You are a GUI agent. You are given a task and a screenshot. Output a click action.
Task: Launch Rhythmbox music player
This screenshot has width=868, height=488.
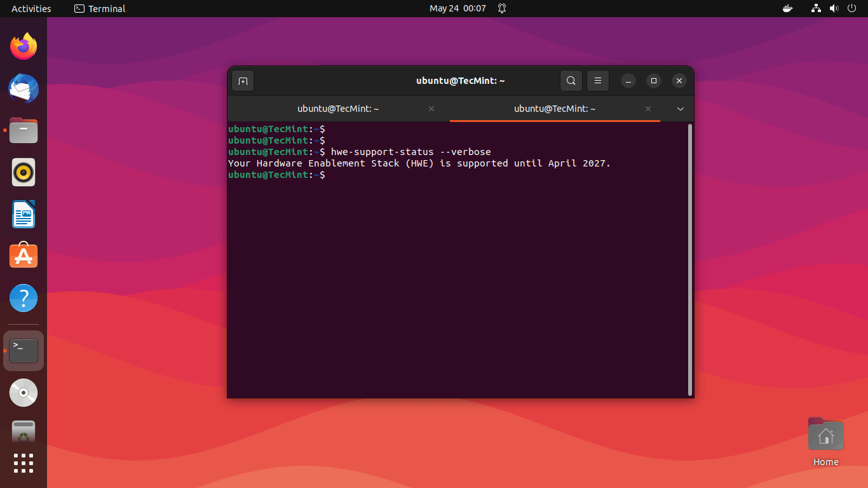pyautogui.click(x=24, y=172)
